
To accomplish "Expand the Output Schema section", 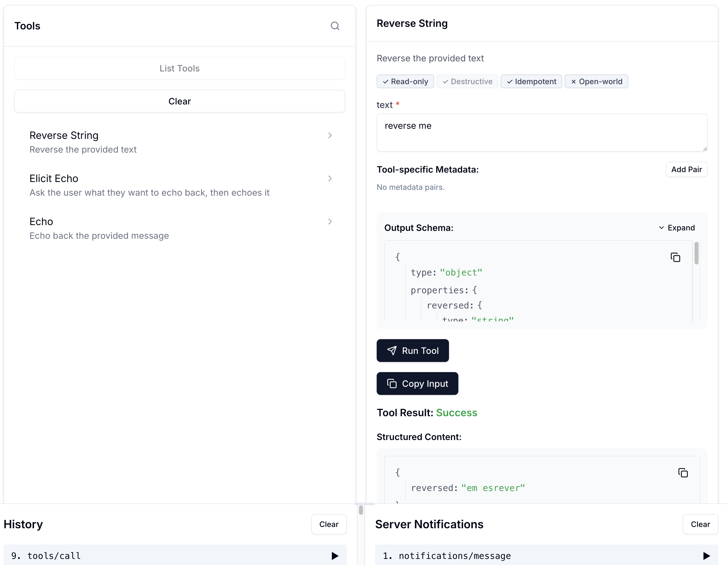I will pyautogui.click(x=677, y=228).
